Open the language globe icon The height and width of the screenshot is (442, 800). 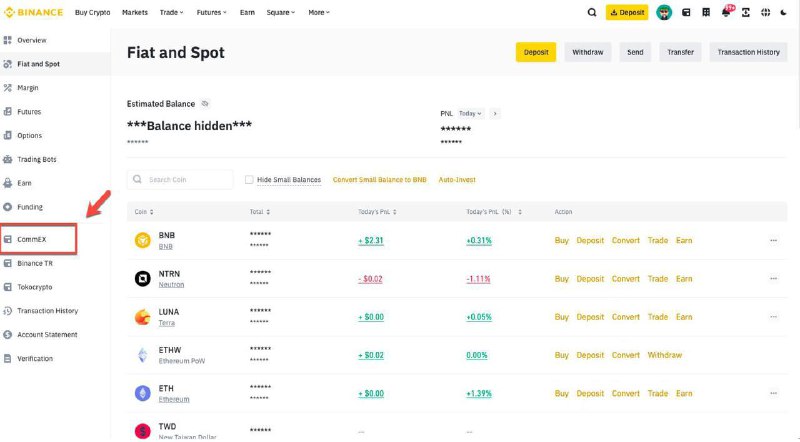765,12
